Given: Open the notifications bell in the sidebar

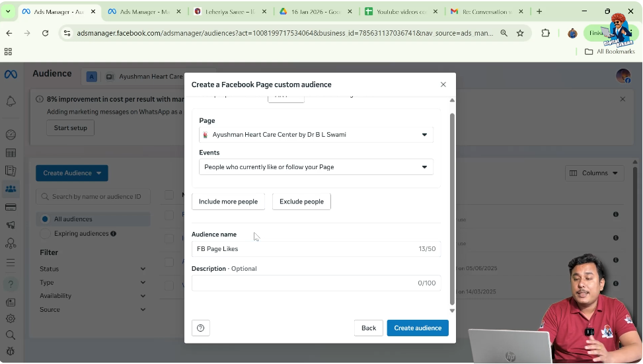Looking at the screenshot, I should tap(11, 101).
